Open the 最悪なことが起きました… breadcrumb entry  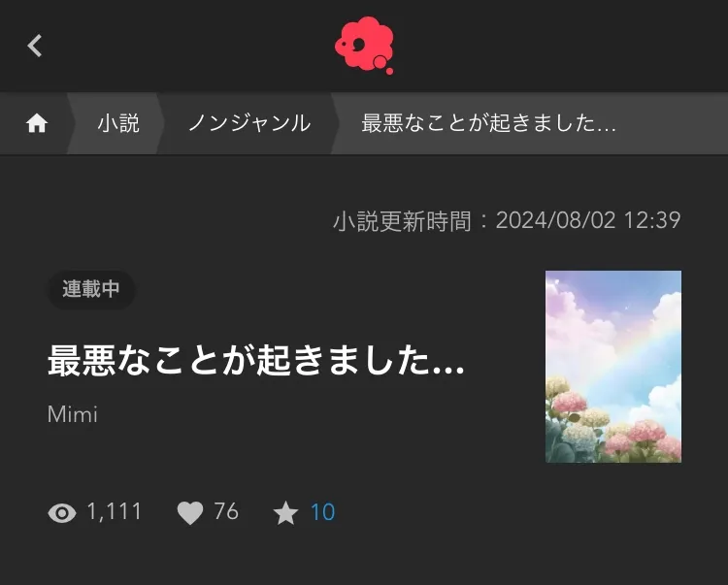489,123
